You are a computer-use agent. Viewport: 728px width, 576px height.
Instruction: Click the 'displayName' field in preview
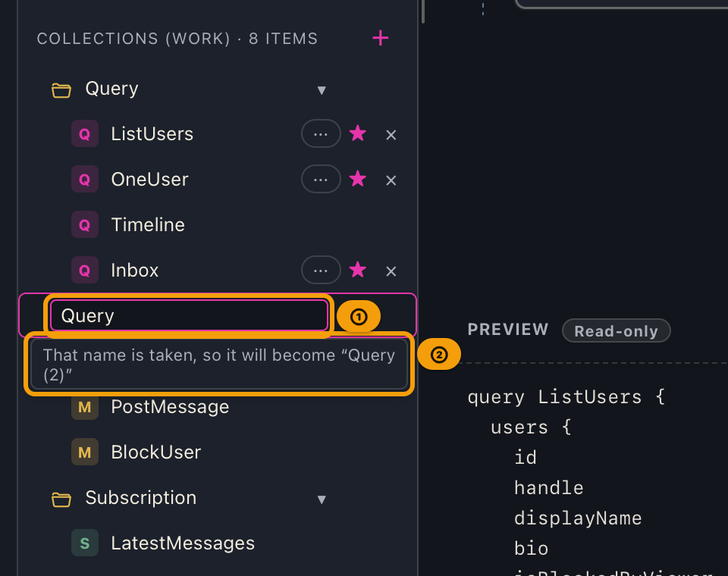(578, 518)
